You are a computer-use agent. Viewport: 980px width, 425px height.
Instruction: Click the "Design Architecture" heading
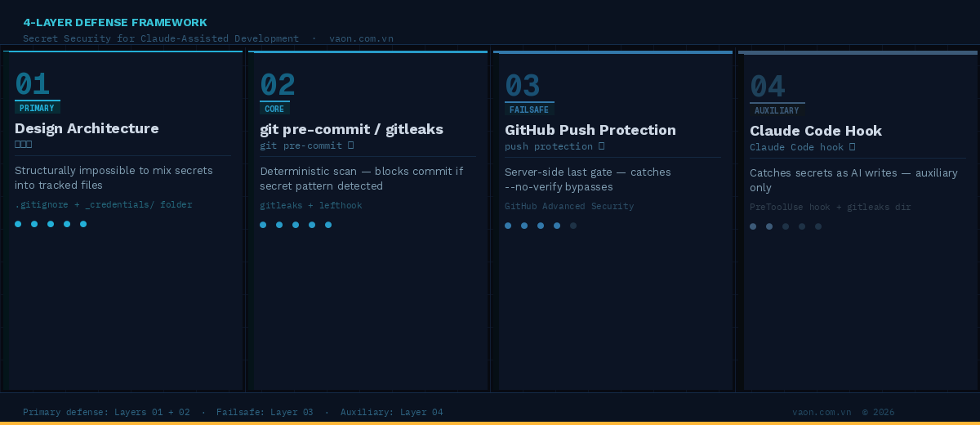[x=87, y=128]
